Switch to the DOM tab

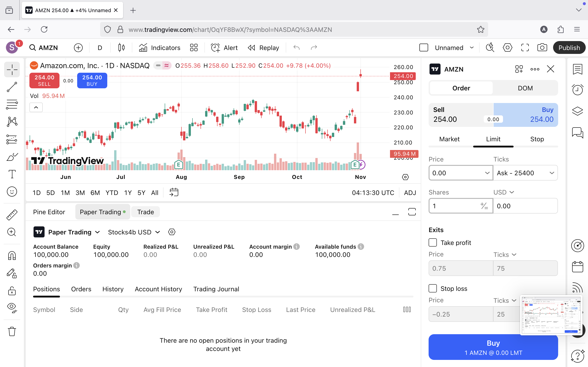click(525, 88)
